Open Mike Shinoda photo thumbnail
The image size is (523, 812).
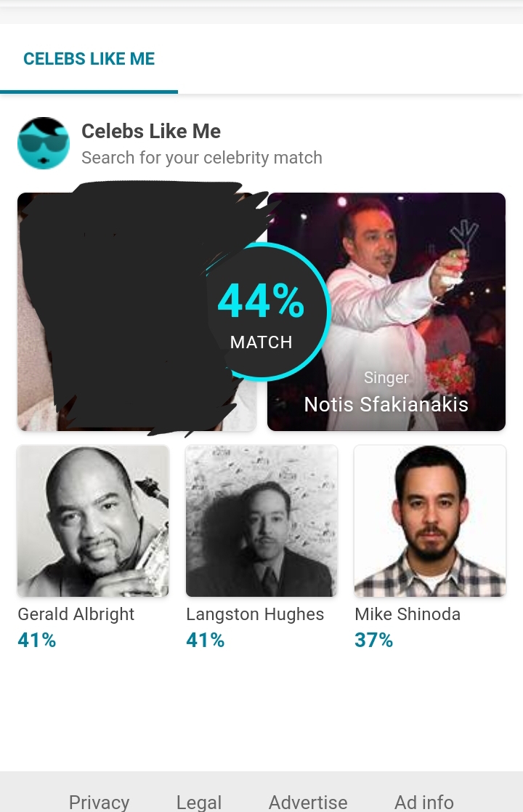click(x=430, y=521)
